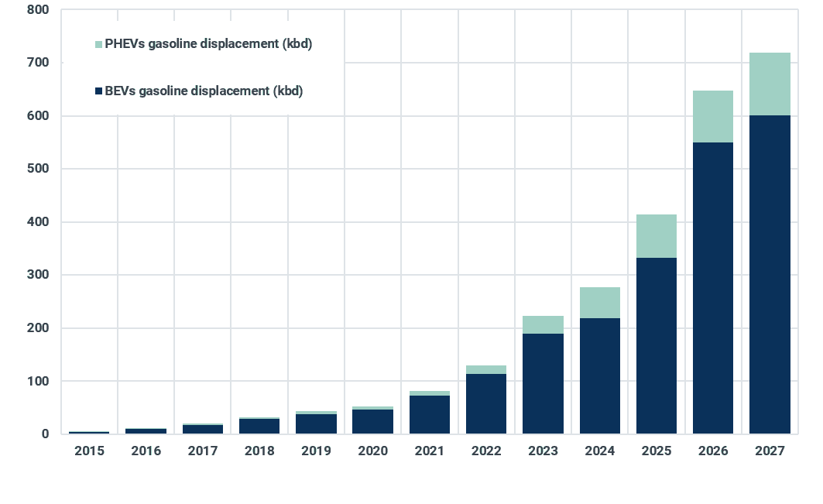This screenshot has width=823, height=504.
Task: Select the dark BEVs bar for 2022
Action: pyautogui.click(x=486, y=403)
